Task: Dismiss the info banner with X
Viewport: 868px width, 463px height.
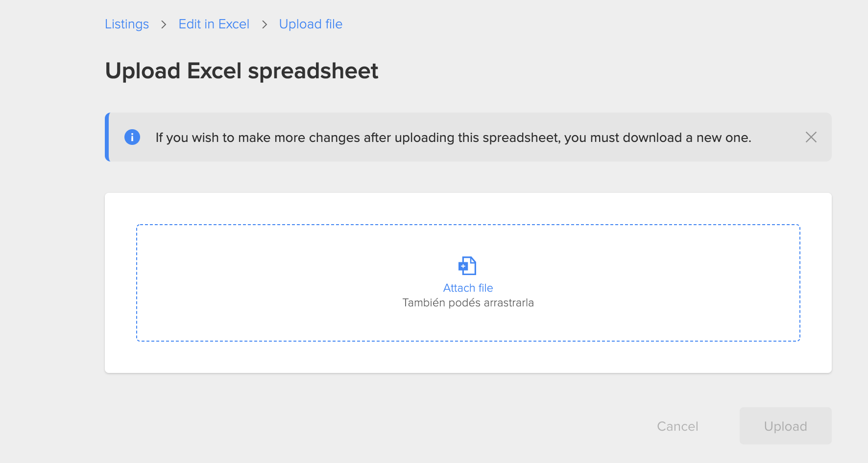Action: coord(811,137)
